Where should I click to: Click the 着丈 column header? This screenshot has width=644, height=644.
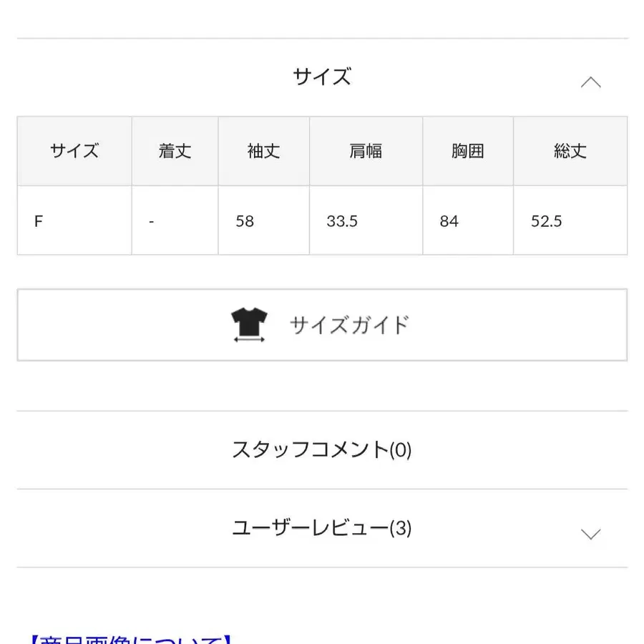tap(174, 151)
